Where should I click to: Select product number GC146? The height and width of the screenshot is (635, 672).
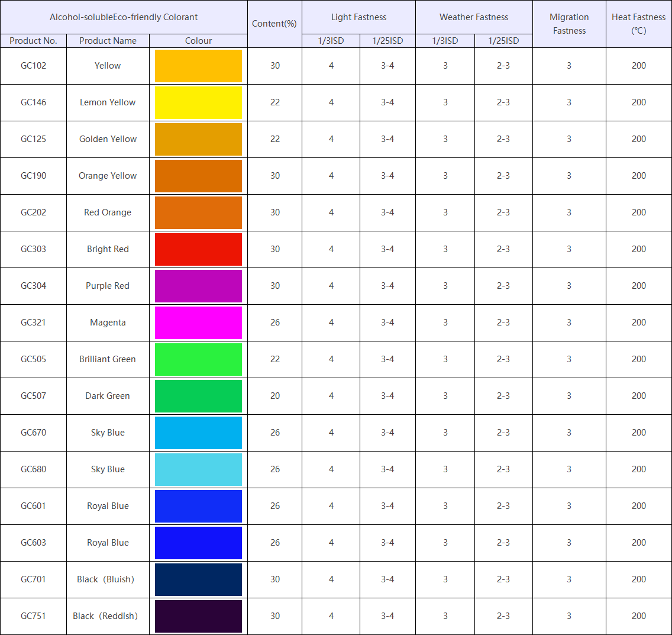pos(33,102)
